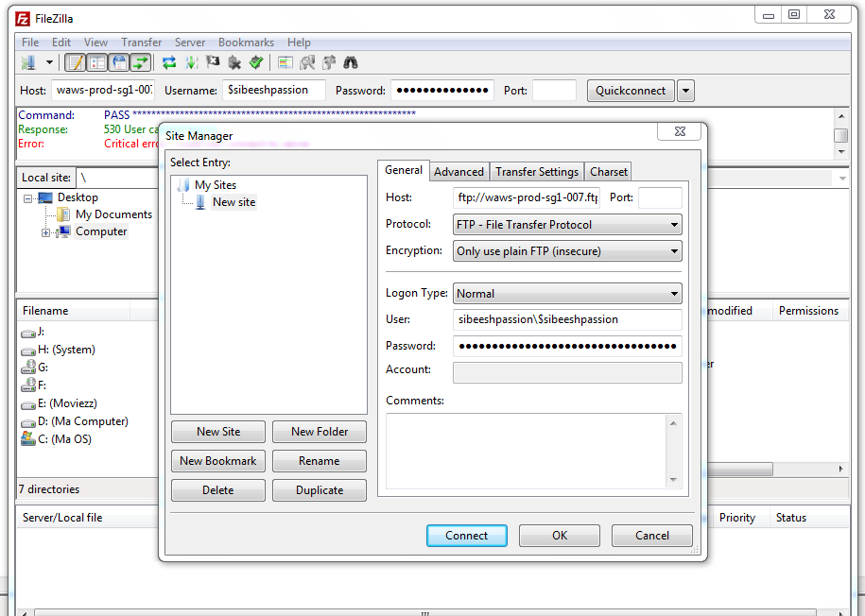Click the Rename button
Image resolution: width=865 pixels, height=616 pixels.
[x=320, y=461]
